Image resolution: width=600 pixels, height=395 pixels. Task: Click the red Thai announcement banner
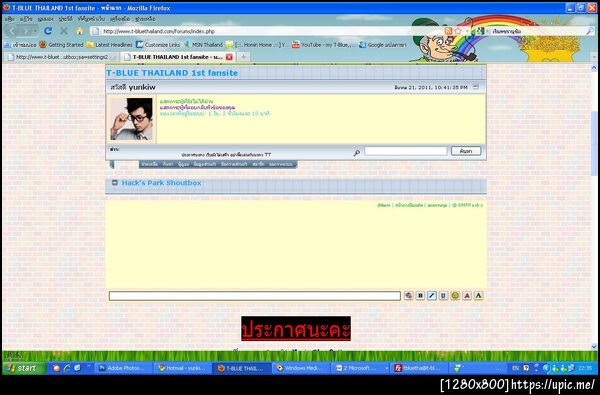tap(296, 328)
